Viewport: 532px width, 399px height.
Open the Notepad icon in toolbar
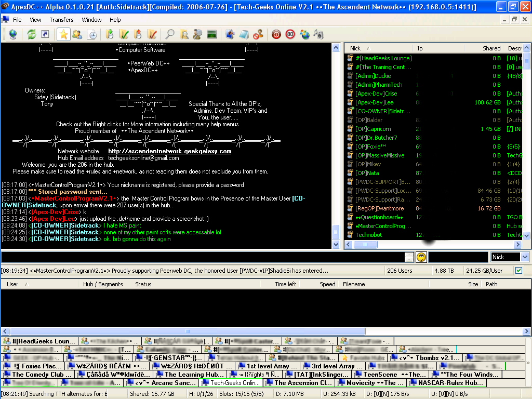(x=244, y=34)
